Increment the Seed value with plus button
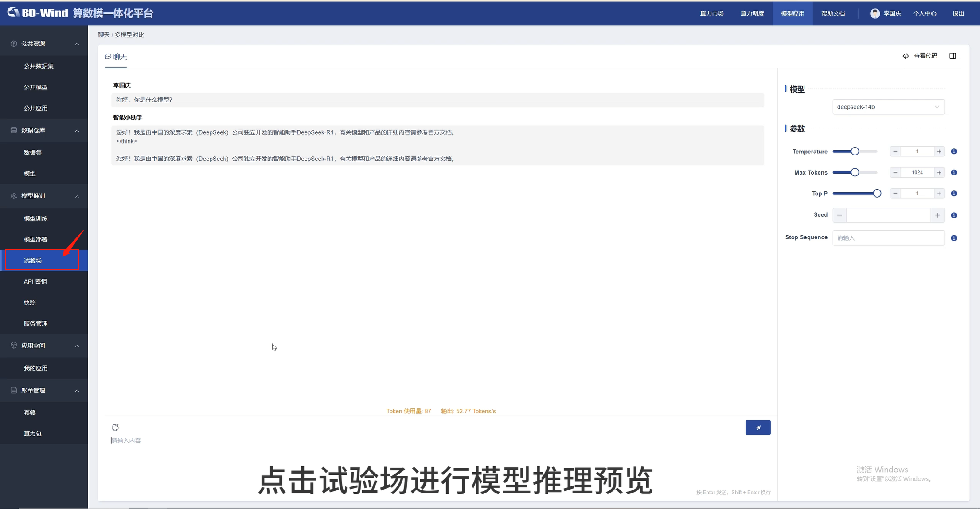The width and height of the screenshot is (980, 509). tap(937, 215)
